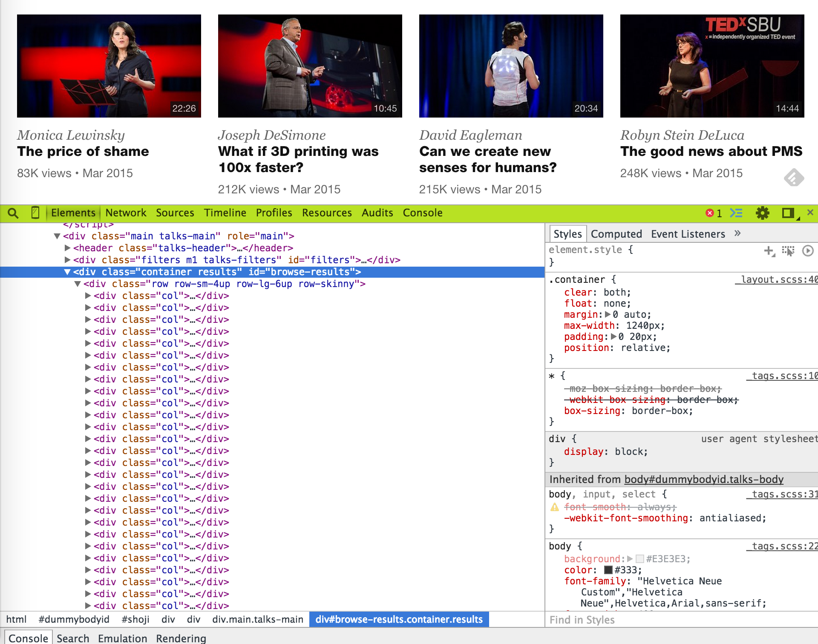Toggle element state selector icon
The image size is (818, 644).
[789, 251]
